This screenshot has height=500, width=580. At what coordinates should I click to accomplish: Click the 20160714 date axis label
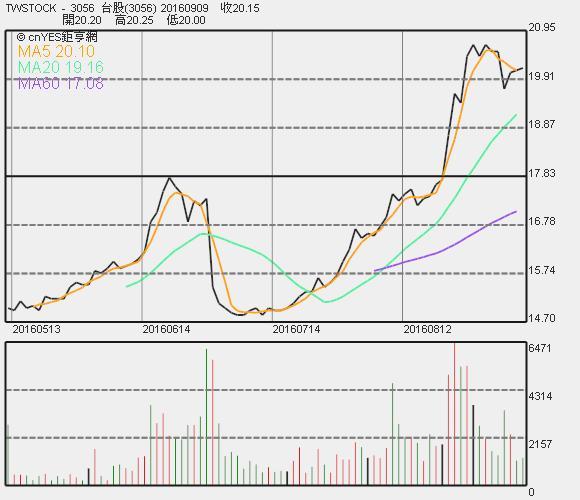pos(296,329)
